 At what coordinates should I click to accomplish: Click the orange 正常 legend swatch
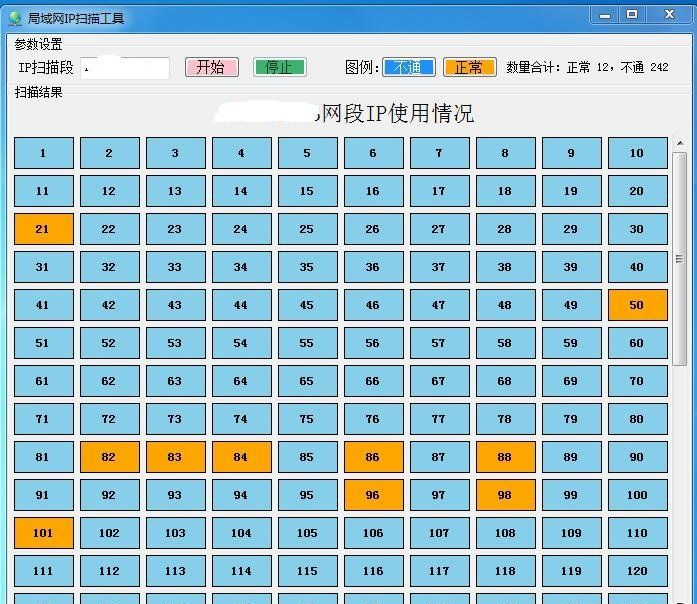click(x=469, y=67)
